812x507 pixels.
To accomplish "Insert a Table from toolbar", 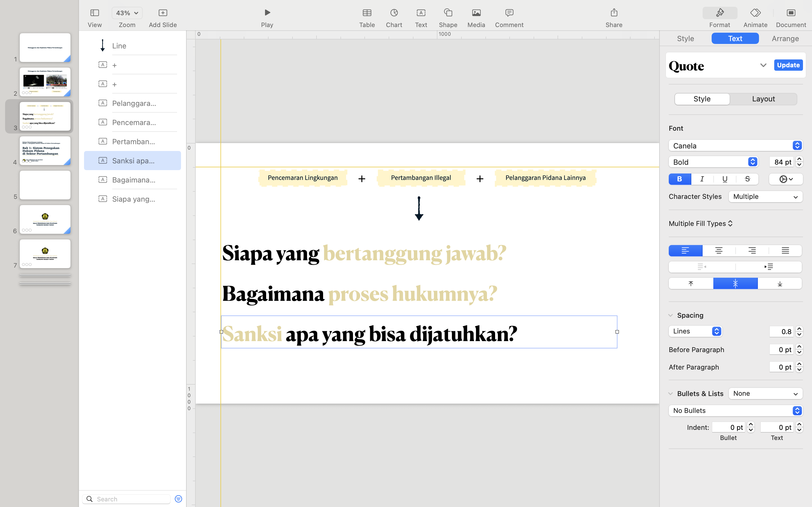I will [x=367, y=13].
